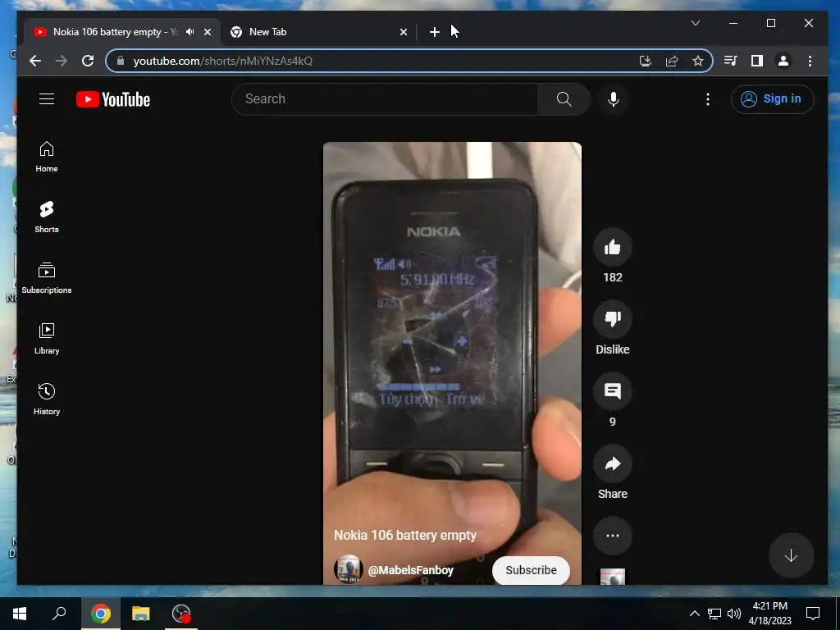This screenshot has height=630, width=840.
Task: Click the next short thumbnail below options
Action: 612,577
